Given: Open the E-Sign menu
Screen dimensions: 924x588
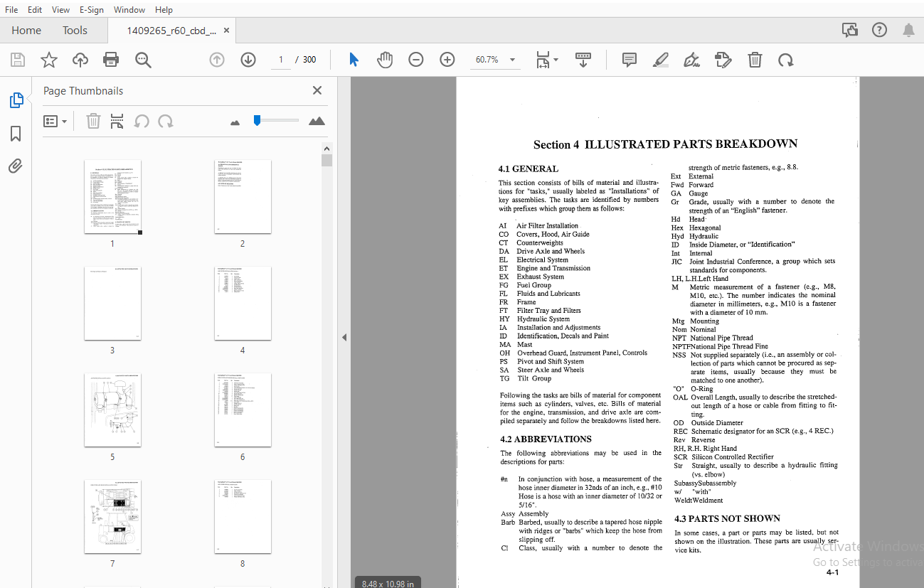Looking at the screenshot, I should 92,10.
